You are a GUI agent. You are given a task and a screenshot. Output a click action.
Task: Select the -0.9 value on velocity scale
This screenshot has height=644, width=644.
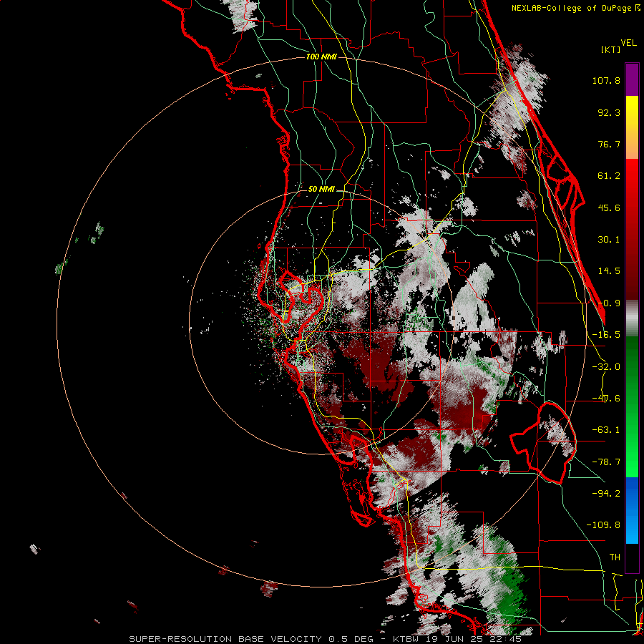pyautogui.click(x=609, y=303)
